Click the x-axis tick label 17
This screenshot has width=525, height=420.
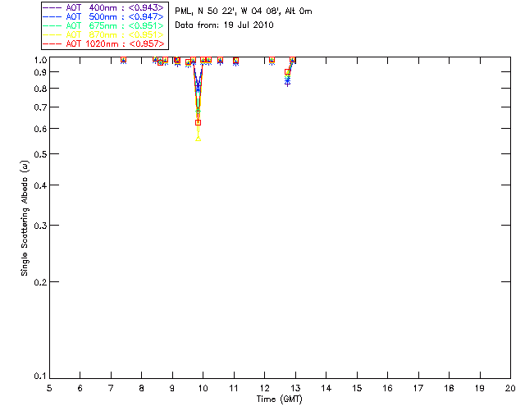(x=418, y=388)
